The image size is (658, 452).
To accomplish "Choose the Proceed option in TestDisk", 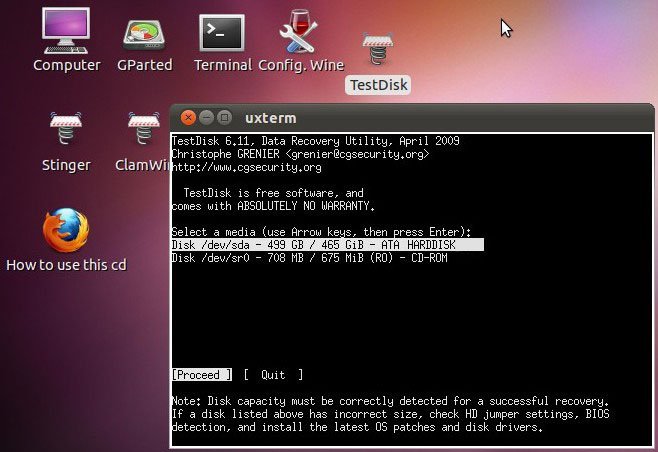I will coord(201,374).
